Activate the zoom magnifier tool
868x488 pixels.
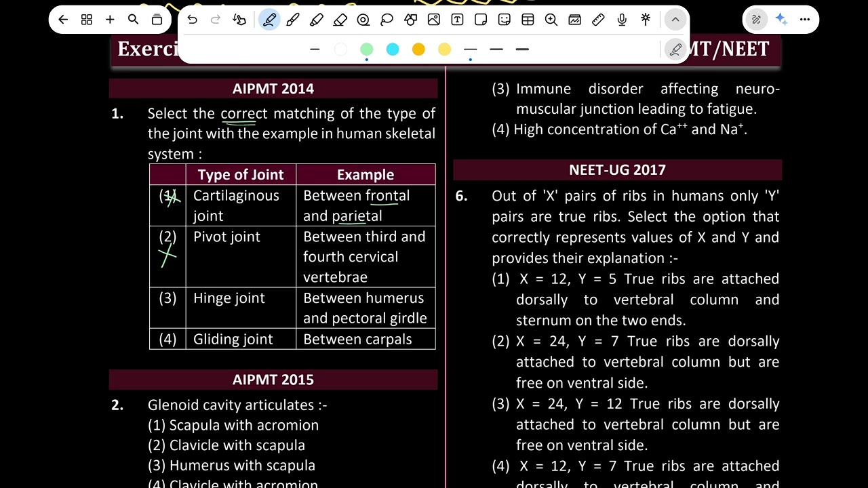[x=551, y=20]
